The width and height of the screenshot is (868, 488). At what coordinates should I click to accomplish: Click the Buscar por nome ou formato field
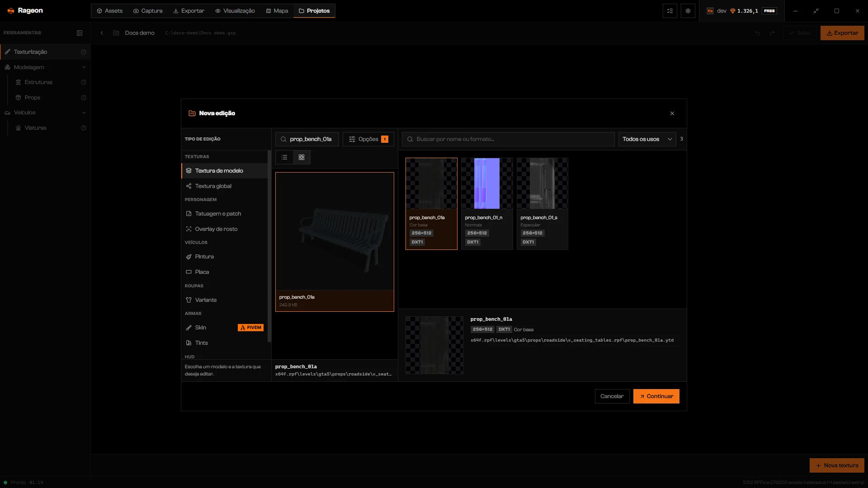coord(508,139)
